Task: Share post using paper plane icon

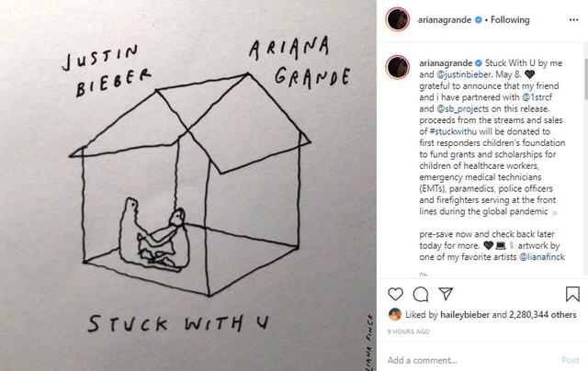Action: pyautogui.click(x=446, y=294)
